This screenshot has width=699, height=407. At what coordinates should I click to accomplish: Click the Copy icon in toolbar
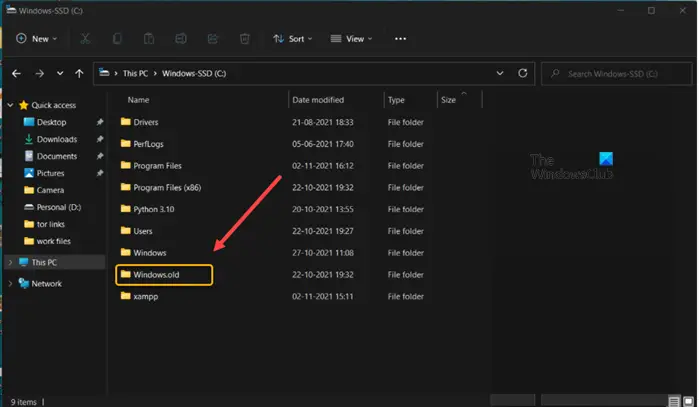[x=117, y=39]
